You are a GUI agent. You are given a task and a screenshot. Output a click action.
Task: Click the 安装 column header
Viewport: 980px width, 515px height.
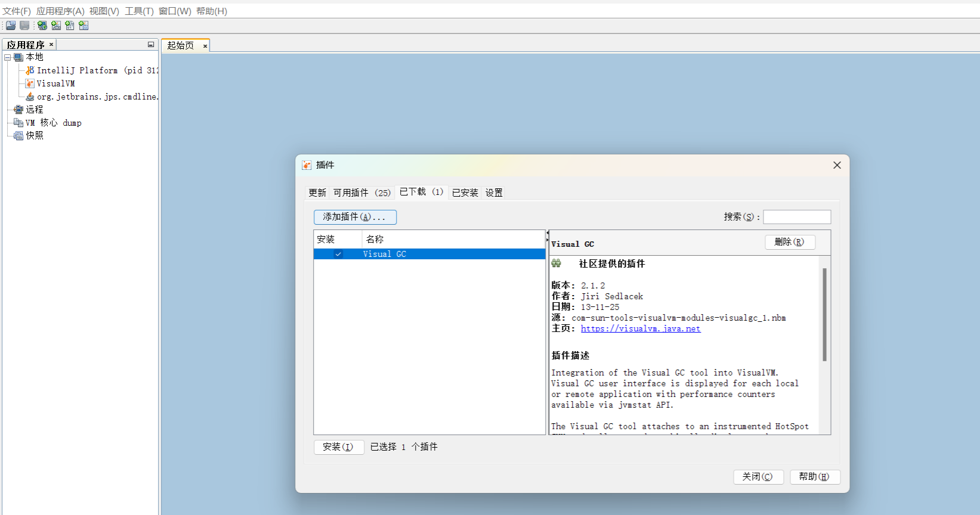pos(338,239)
